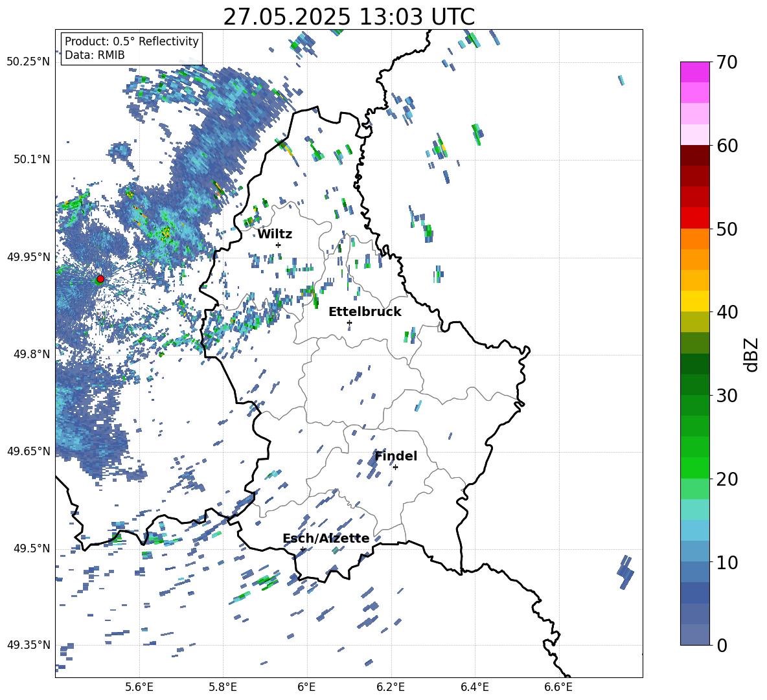Click the 49.8°N latitude tick label
The height and width of the screenshot is (700, 767).
click(32, 354)
